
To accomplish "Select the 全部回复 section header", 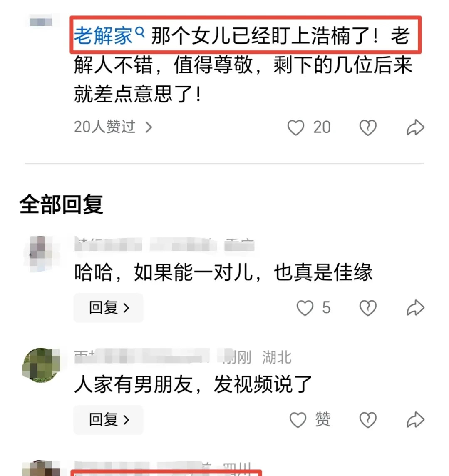I will 61,204.
